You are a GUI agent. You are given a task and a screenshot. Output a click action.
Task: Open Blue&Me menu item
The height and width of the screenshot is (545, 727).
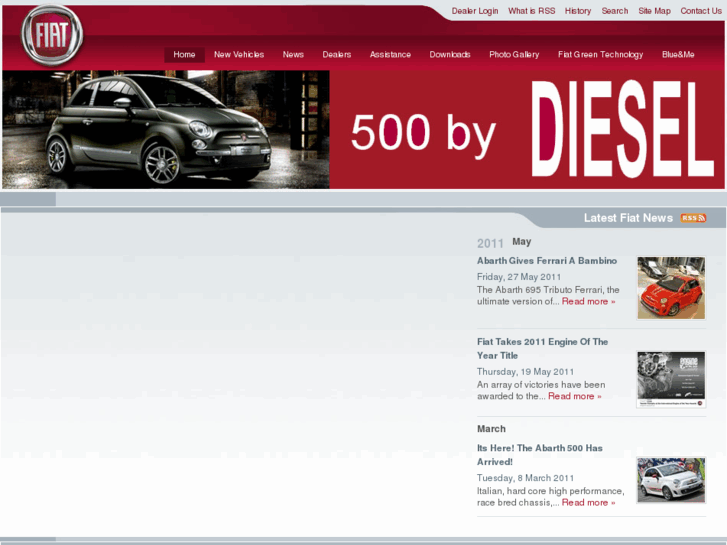click(x=678, y=55)
